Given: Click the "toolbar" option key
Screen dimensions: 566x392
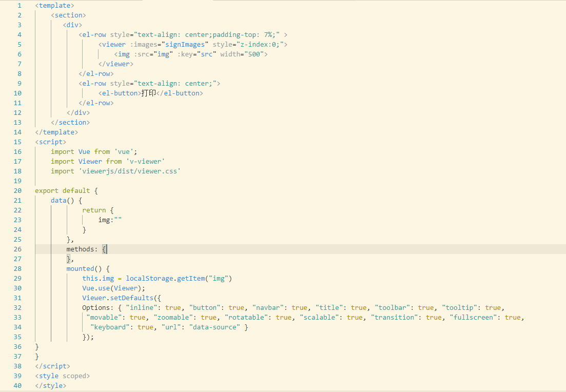Looking at the screenshot, I should coord(393,307).
